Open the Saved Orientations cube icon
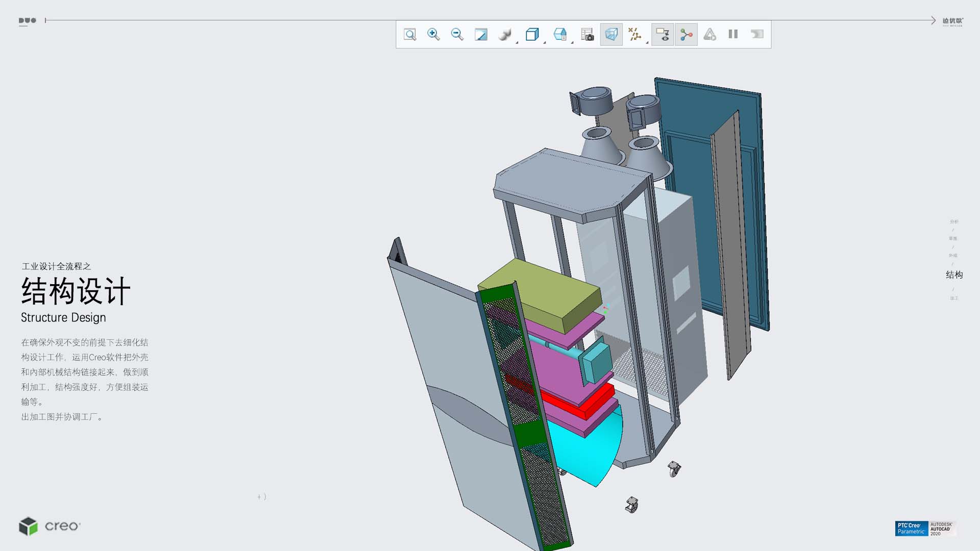The width and height of the screenshot is (980, 551). click(532, 35)
